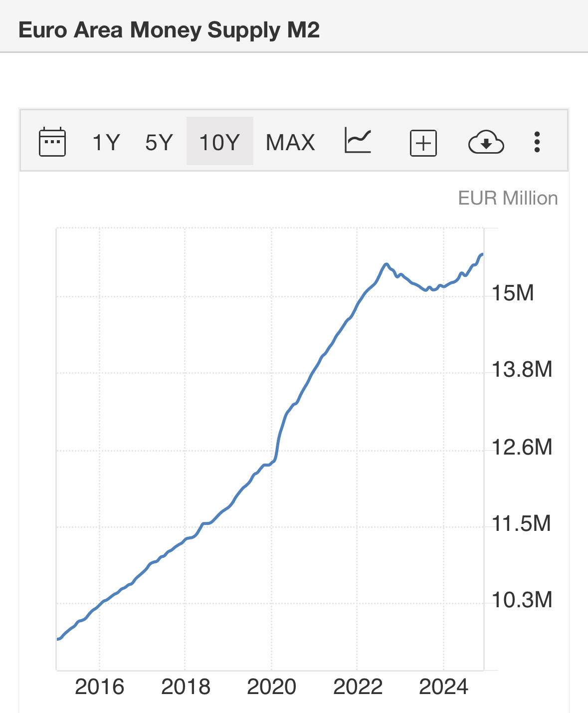588x713 pixels.
Task: Open the three-dot more options menu
Action: [x=537, y=142]
